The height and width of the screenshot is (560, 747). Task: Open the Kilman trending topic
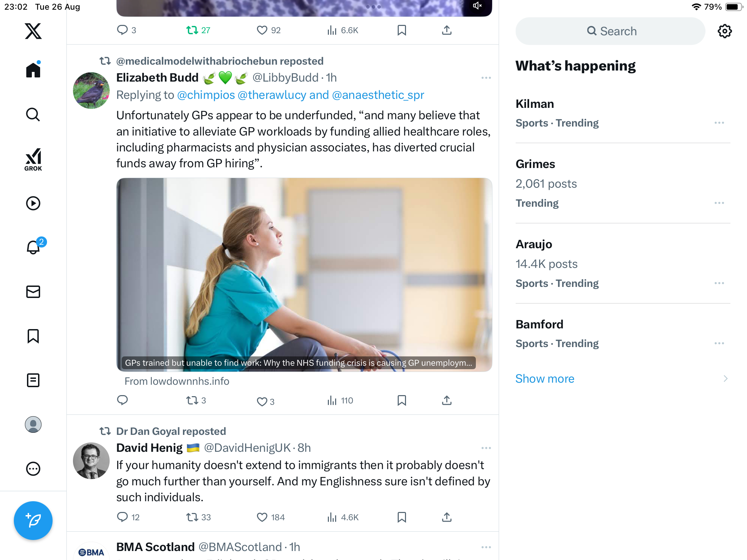pos(535,104)
